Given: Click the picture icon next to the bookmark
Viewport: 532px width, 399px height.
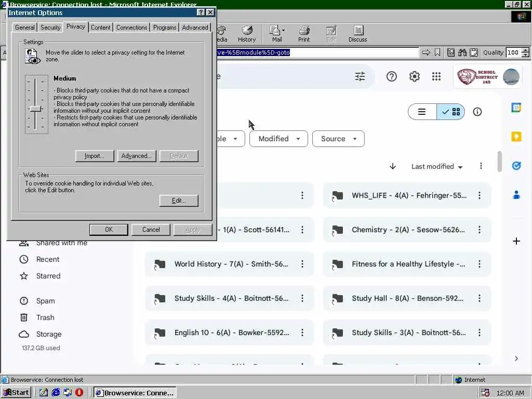Looking at the screenshot, I should pyautogui.click(x=450, y=52).
